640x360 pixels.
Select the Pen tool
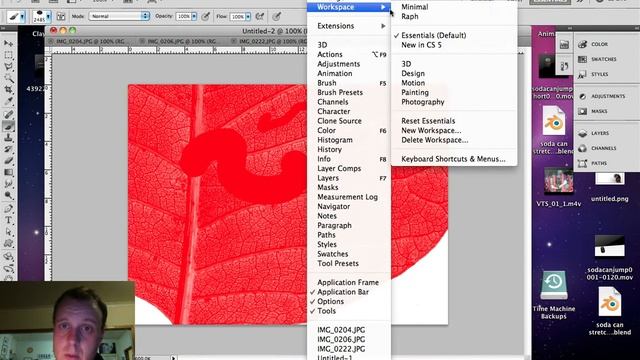[8, 209]
